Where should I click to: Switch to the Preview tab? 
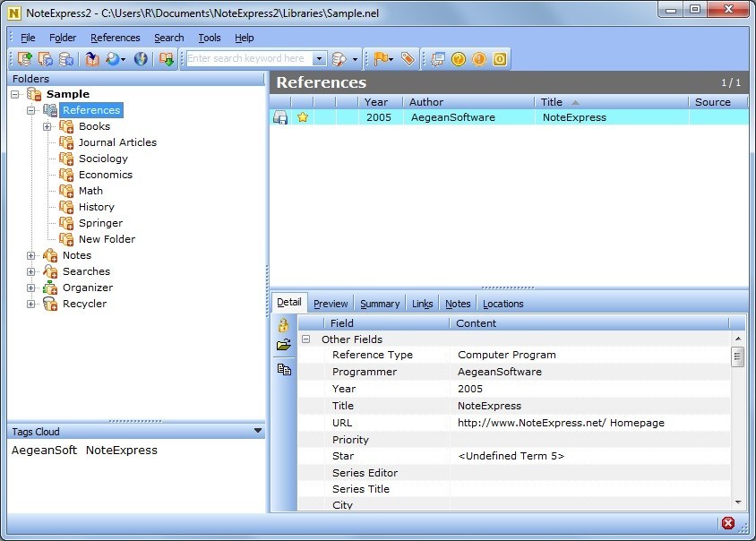click(331, 304)
